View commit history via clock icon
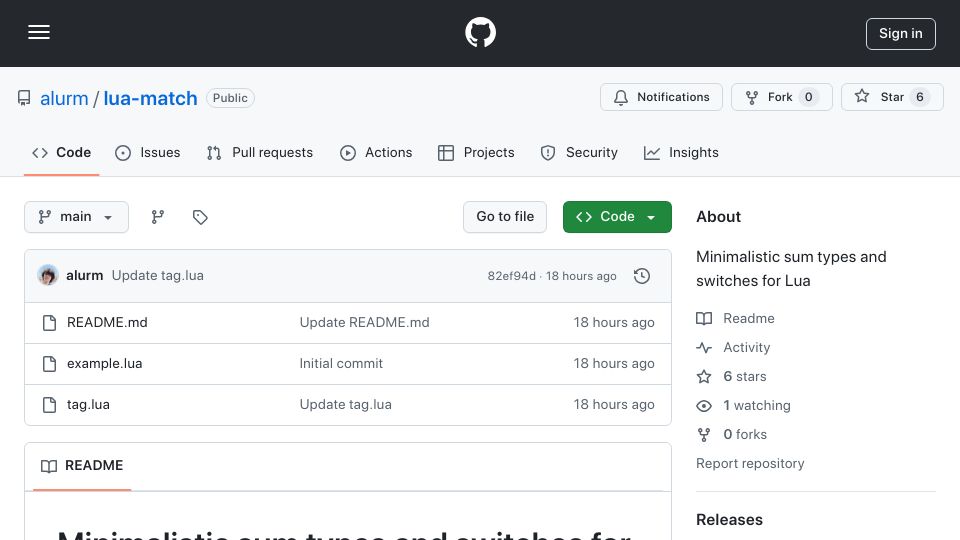Image resolution: width=960 pixels, height=540 pixels. (x=642, y=276)
